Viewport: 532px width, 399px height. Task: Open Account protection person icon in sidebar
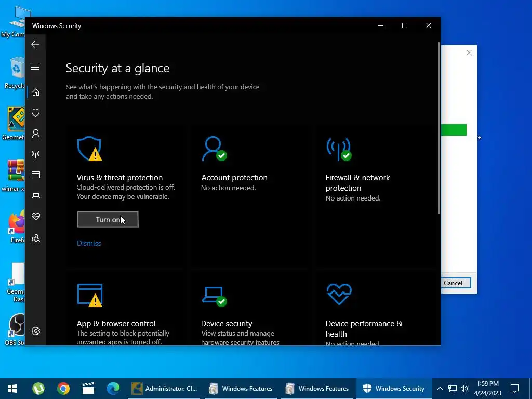pos(36,134)
